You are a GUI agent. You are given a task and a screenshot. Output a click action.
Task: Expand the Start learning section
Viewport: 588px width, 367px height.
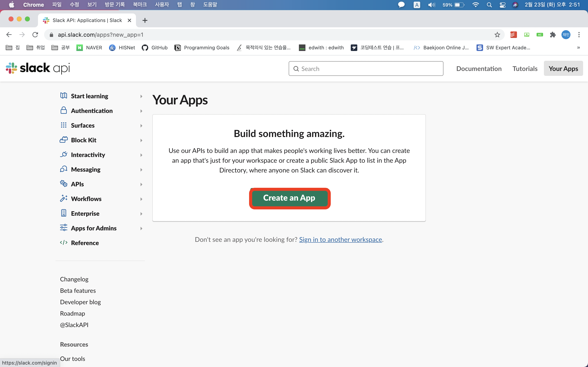click(141, 96)
